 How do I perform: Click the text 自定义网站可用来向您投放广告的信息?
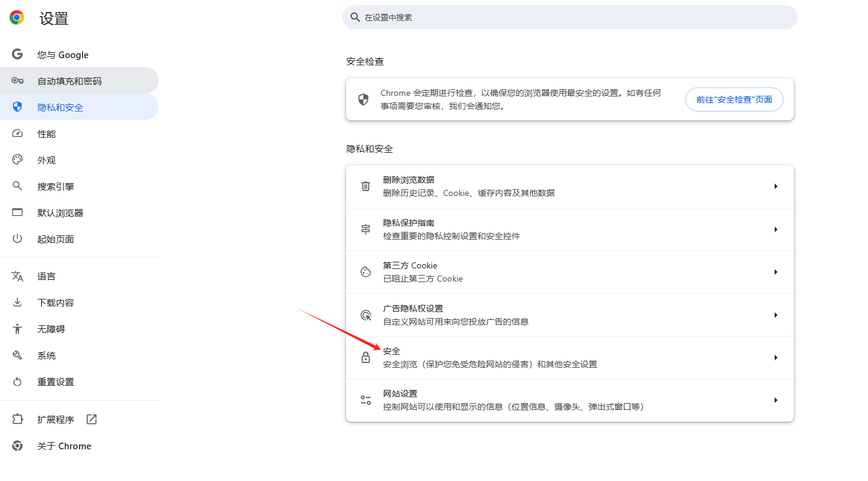click(456, 322)
